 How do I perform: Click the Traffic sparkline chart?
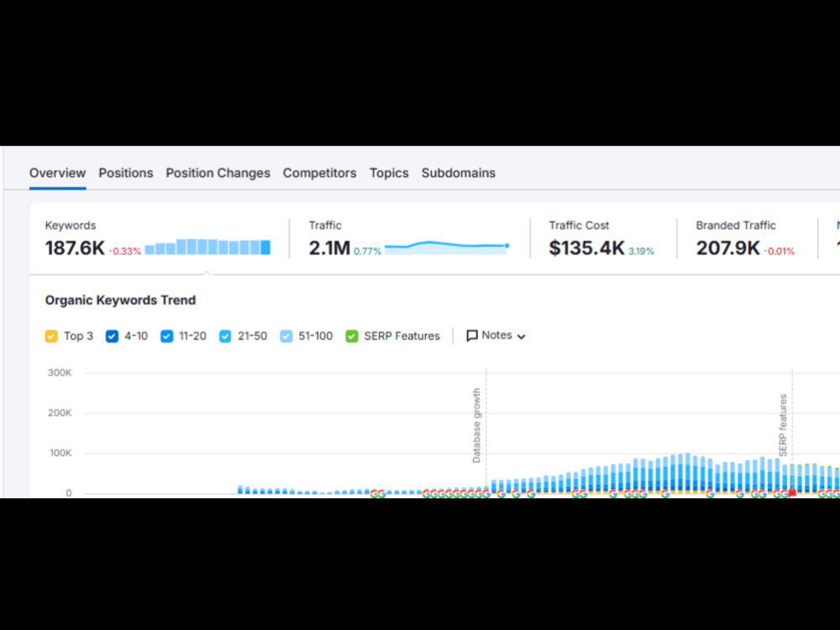click(x=447, y=247)
